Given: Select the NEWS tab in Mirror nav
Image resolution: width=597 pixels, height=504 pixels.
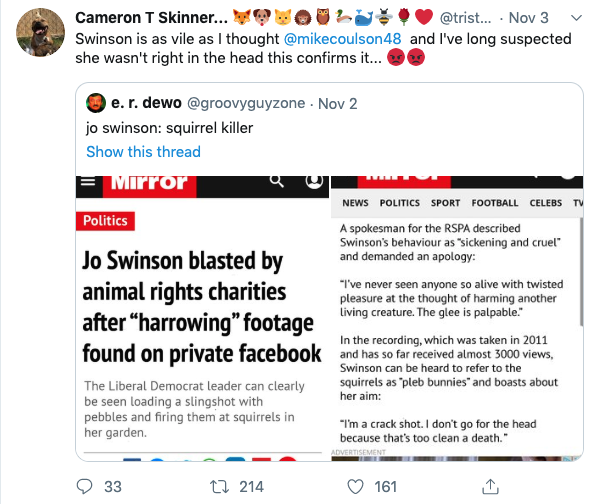Looking at the screenshot, I should pos(355,203).
